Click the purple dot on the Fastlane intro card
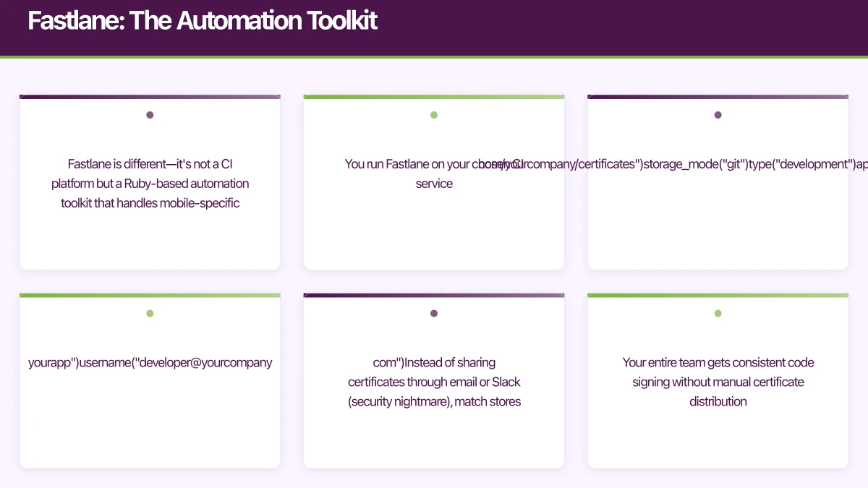 [150, 114]
